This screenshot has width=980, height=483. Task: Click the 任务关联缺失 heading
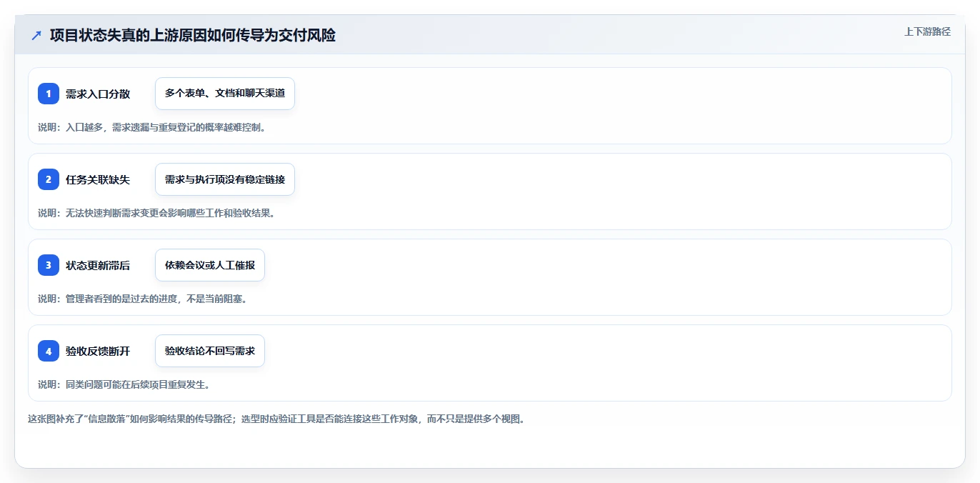pyautogui.click(x=98, y=179)
